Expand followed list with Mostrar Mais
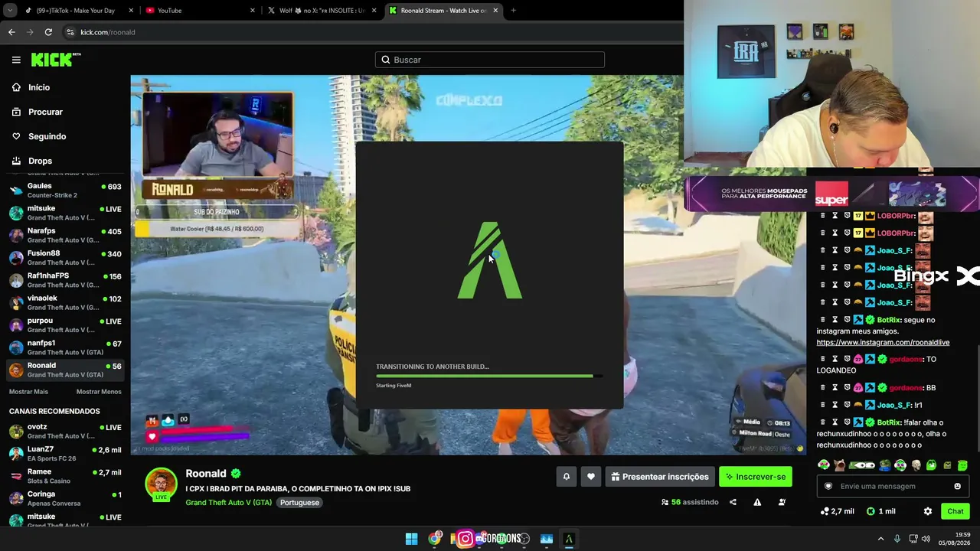 point(28,392)
